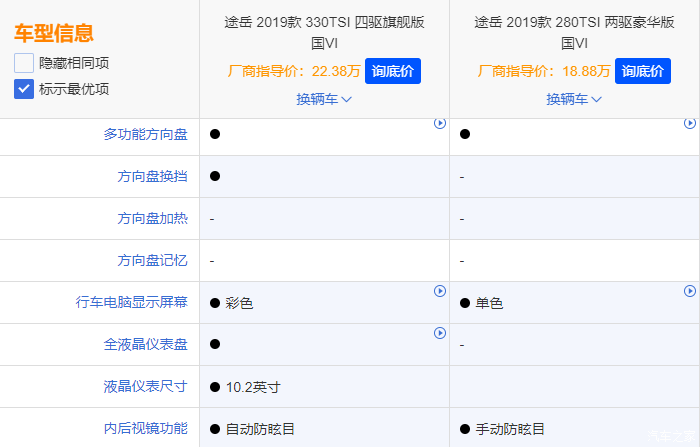Screen dimensions: 700x447
Task: Click the 全液晶仪表盘 row label
Action: click(x=146, y=344)
